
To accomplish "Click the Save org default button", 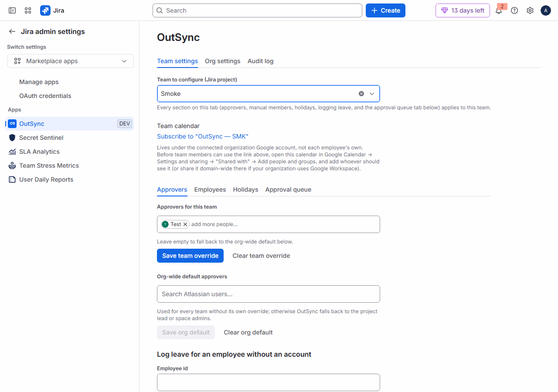I will [186, 332].
